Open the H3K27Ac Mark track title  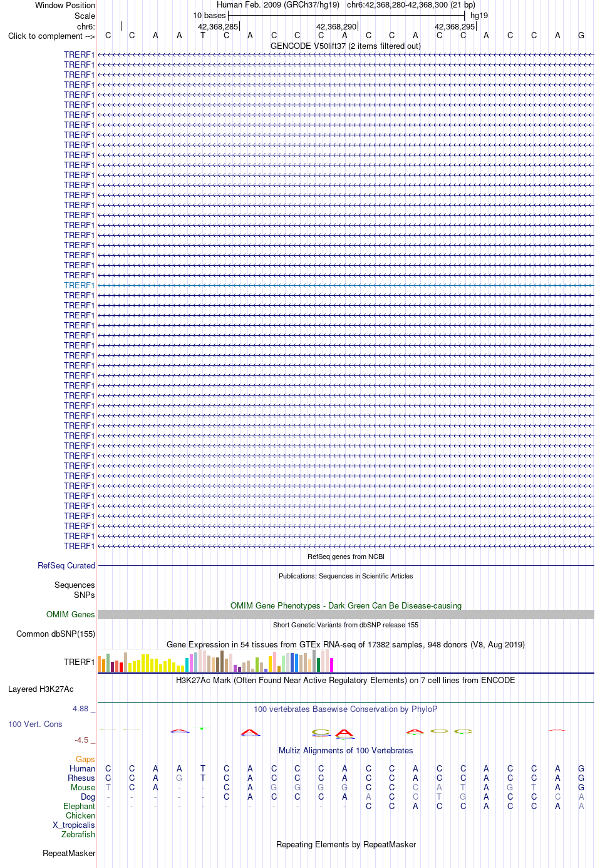(x=346, y=680)
